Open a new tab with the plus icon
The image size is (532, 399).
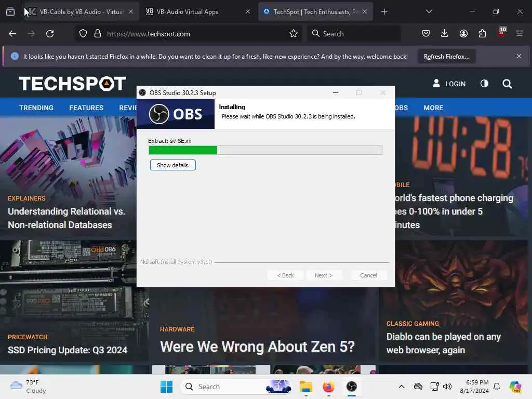[384, 12]
